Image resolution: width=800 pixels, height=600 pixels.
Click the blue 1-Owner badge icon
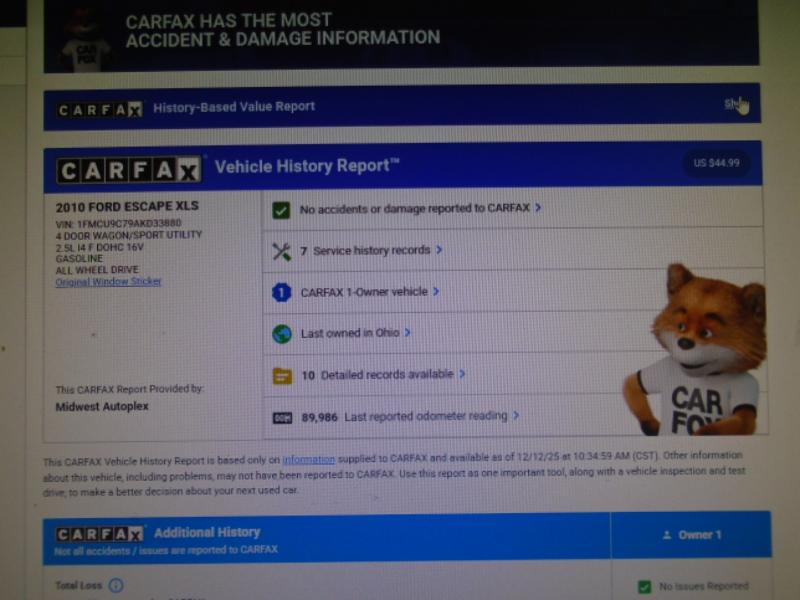(x=281, y=293)
